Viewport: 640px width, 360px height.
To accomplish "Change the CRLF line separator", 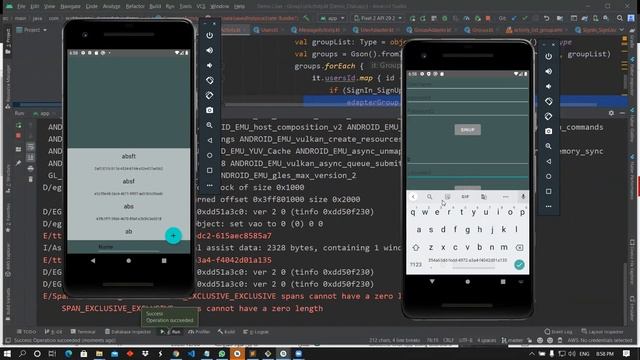I will tap(448, 340).
